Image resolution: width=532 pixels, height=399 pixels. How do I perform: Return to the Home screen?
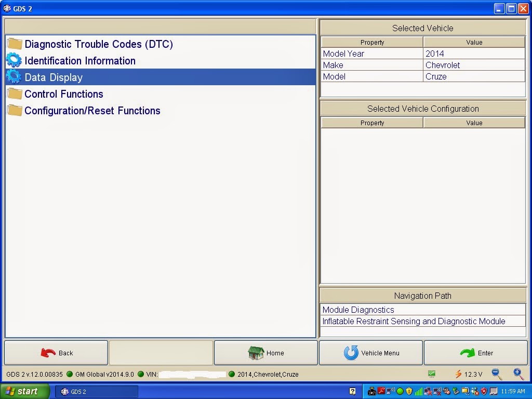coord(265,353)
